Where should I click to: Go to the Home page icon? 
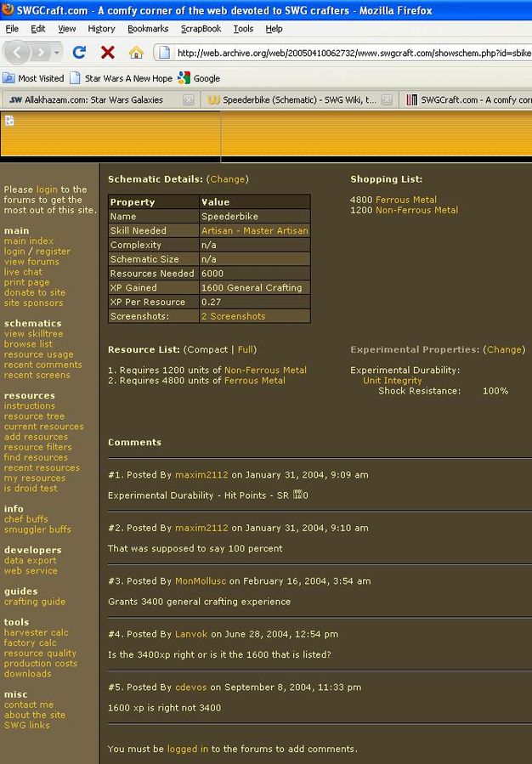(135, 53)
